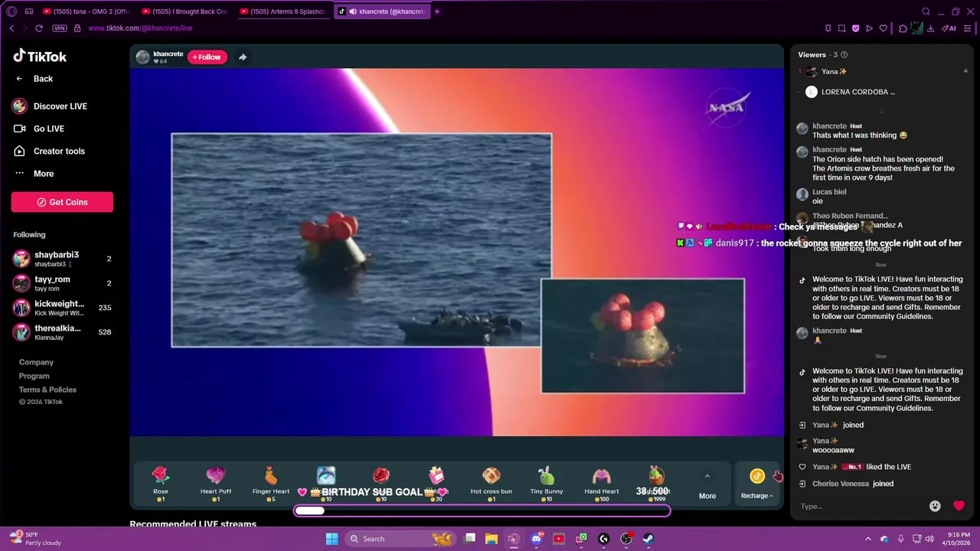Toggle the VPN badge in address bar
The height and width of the screenshot is (551, 980).
point(60,28)
